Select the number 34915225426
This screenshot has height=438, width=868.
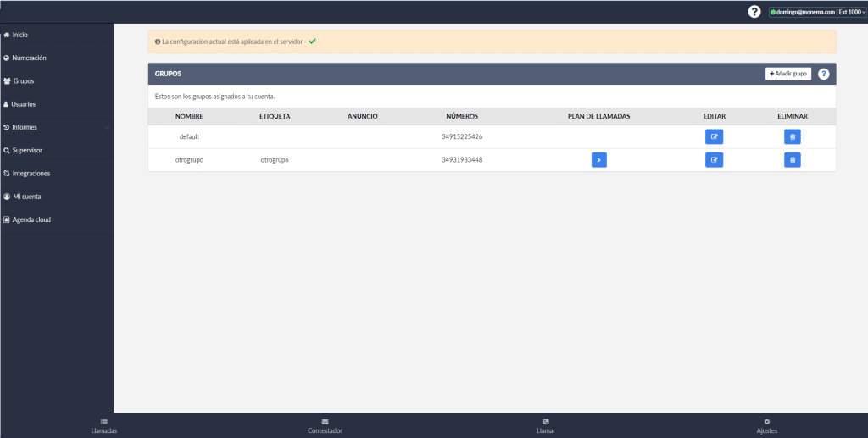point(462,136)
